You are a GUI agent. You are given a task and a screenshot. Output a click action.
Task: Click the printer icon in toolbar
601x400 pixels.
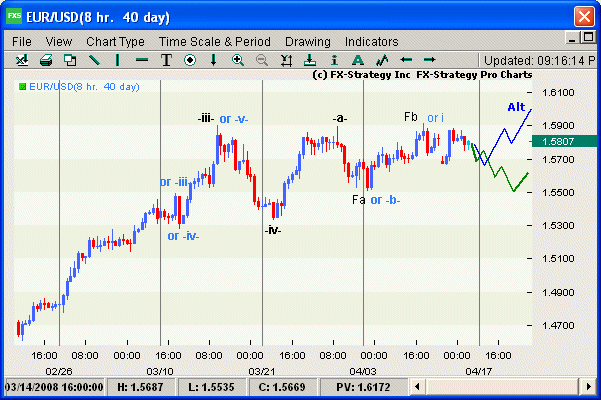[46, 60]
